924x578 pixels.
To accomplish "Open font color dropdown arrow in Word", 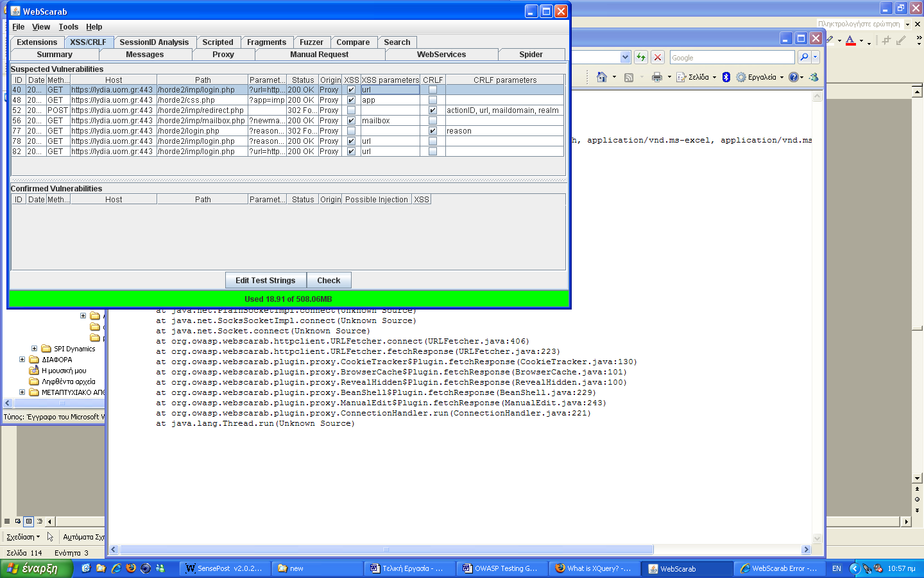I will pyautogui.click(x=861, y=41).
